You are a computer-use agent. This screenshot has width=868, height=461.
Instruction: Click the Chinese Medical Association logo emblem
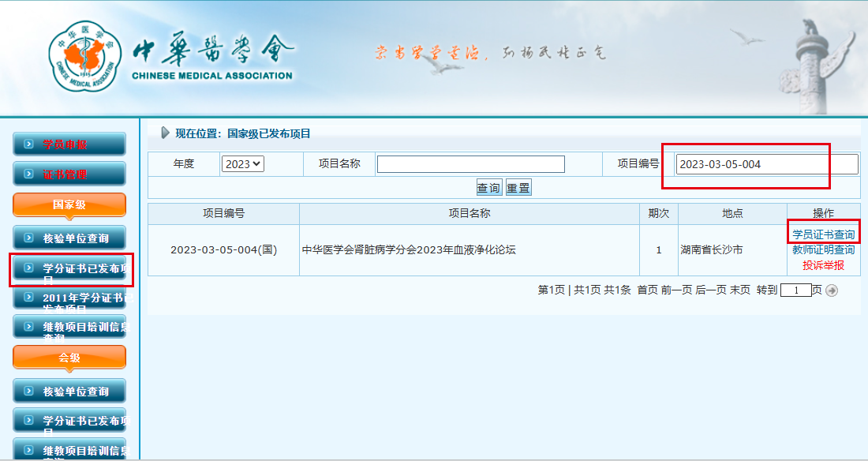coord(84,57)
